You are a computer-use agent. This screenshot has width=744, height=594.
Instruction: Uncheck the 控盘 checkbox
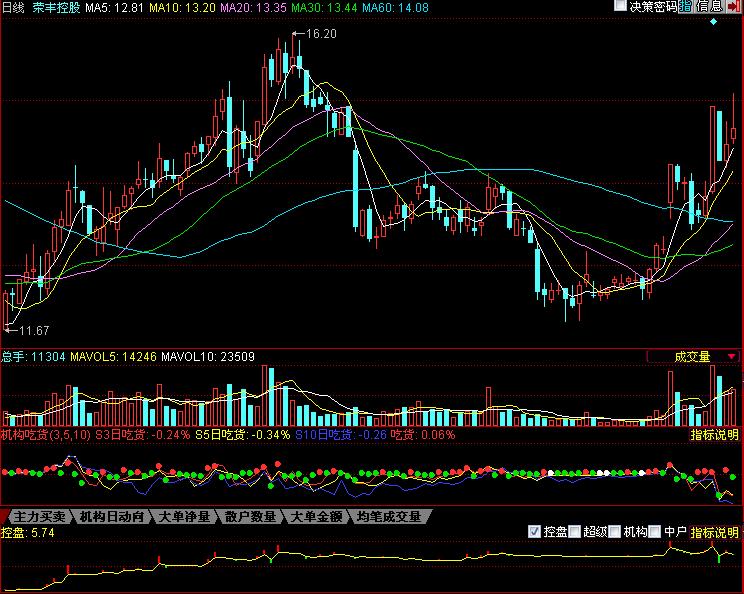[534, 531]
